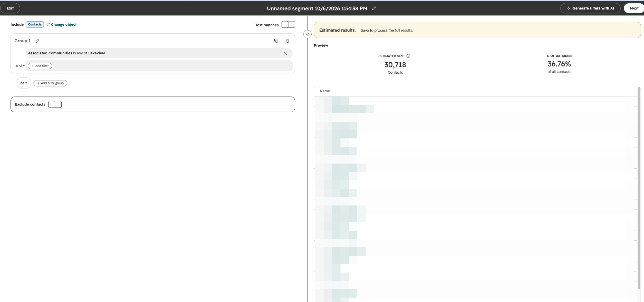Open the 'or' group operator dropdown
The image size is (644, 302).
[24, 83]
